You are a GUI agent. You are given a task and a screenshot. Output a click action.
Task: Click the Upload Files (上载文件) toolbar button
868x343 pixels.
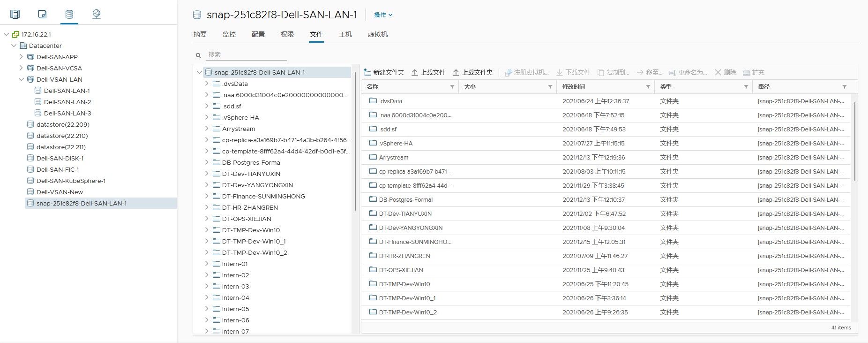pyautogui.click(x=428, y=72)
